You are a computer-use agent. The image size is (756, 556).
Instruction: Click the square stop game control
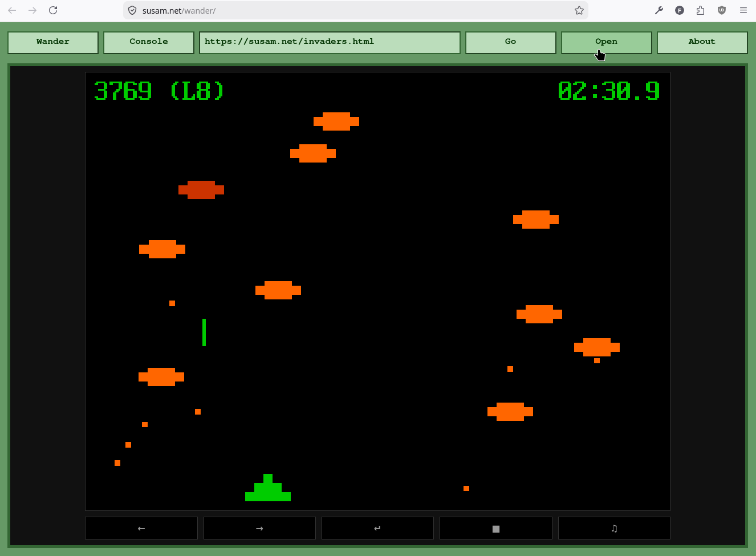(496, 528)
